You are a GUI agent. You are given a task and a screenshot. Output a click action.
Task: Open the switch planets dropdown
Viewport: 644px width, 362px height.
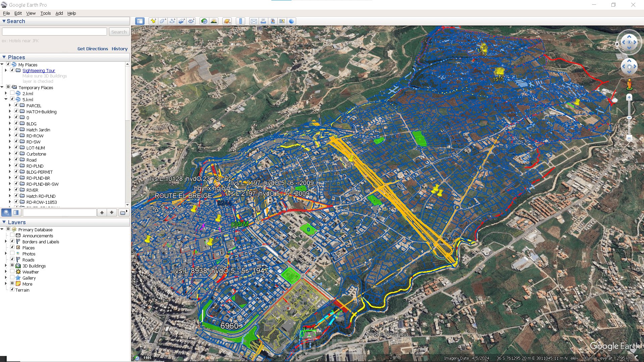(x=227, y=21)
